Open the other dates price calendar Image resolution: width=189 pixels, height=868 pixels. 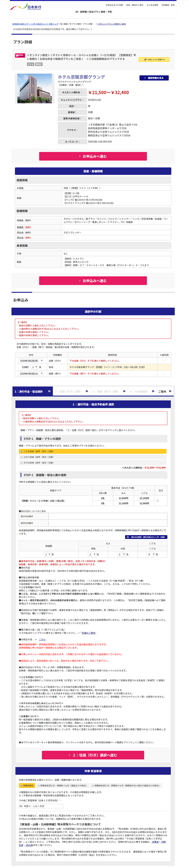[146, 537]
